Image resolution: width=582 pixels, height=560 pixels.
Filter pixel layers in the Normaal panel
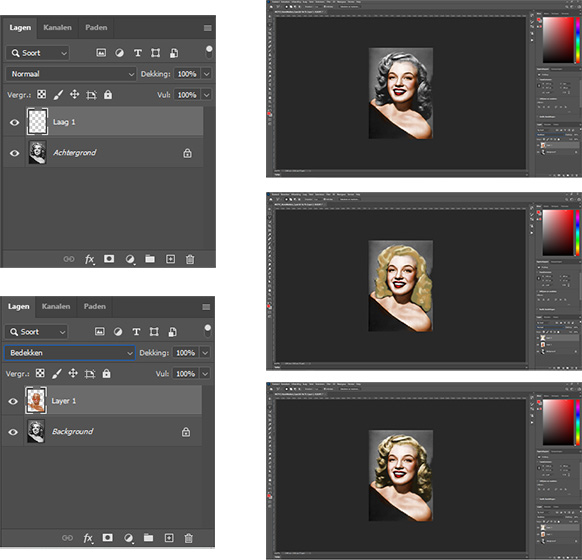(101, 53)
